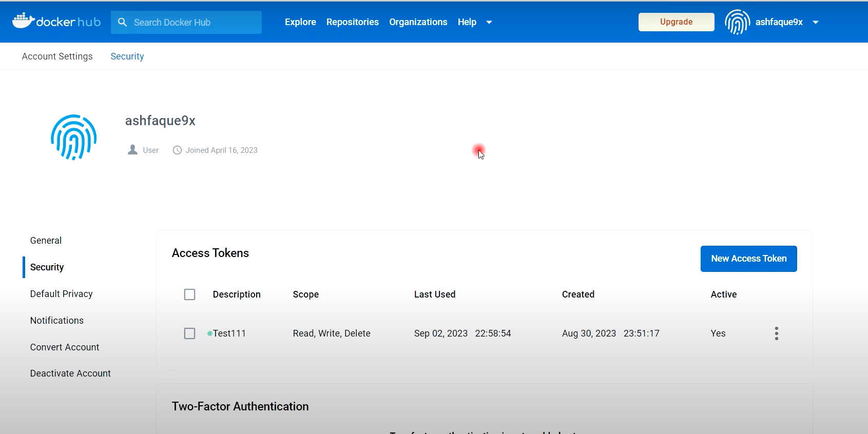Click the Yes value in the Active column
This screenshot has height=434, width=868.
pyautogui.click(x=718, y=333)
